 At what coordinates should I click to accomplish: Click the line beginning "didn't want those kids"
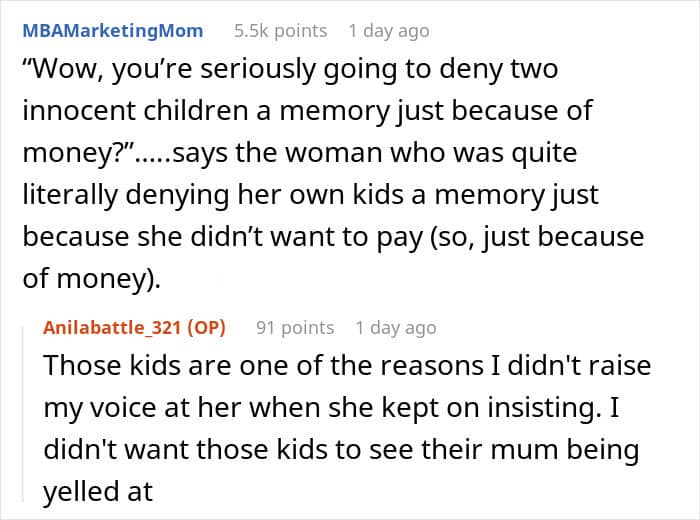pos(341,449)
